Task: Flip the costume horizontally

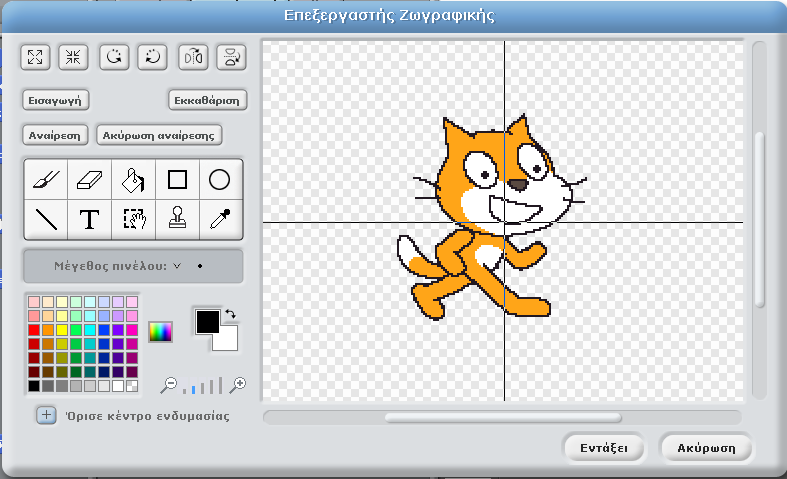Action: pos(193,57)
